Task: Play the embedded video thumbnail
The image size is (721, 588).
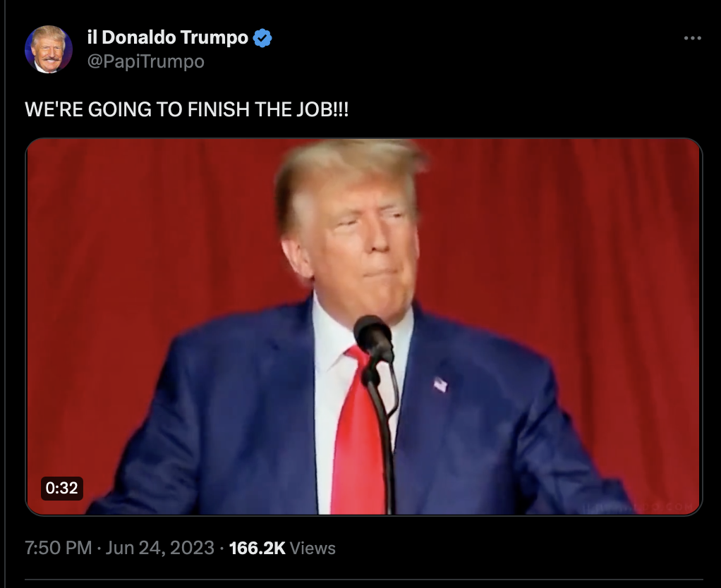Action: pyautogui.click(x=364, y=326)
